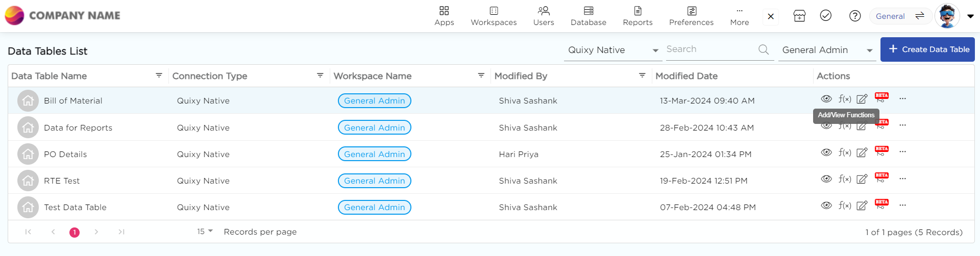Change the records per page dropdown
The width and height of the screenshot is (980, 256).
pyautogui.click(x=205, y=232)
